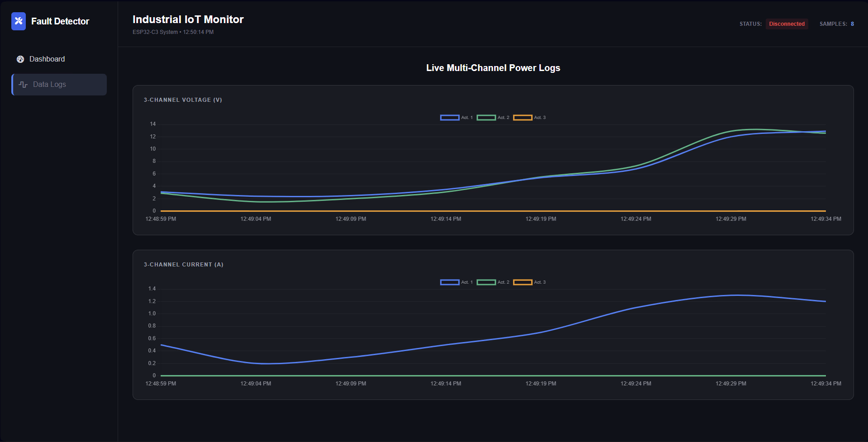868x442 pixels.
Task: Click the 3-CHANNEL VOLTAGE (V) title
Action: (x=183, y=100)
